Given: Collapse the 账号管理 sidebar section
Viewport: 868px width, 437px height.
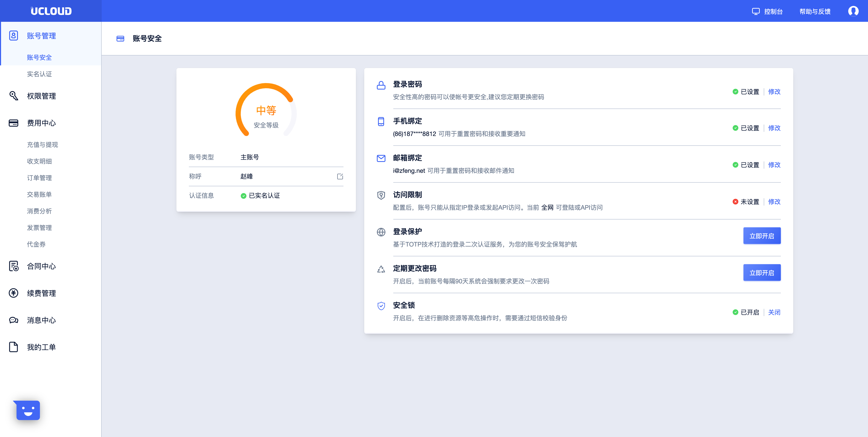Looking at the screenshot, I should [x=42, y=36].
